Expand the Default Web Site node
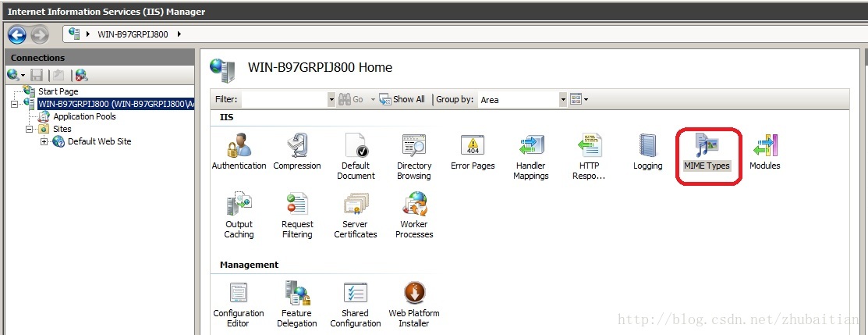 coord(44,141)
